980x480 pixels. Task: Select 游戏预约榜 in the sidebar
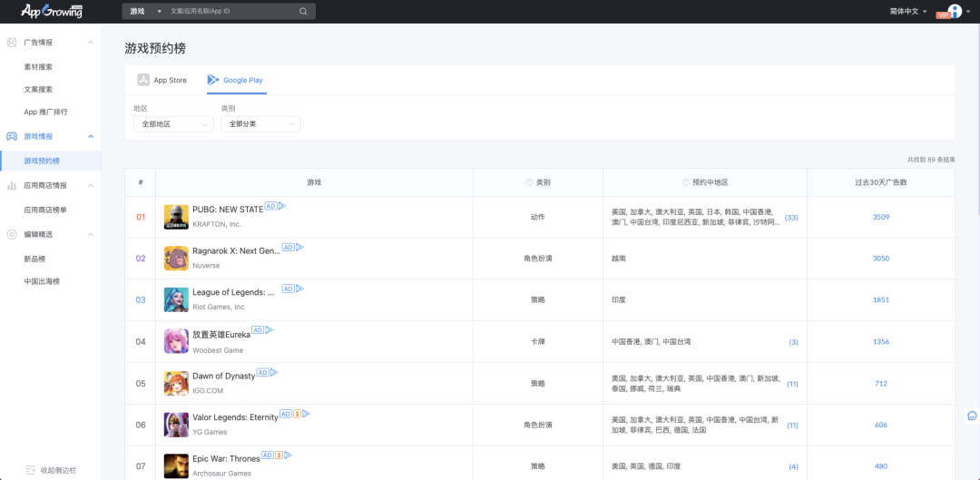pyautogui.click(x=51, y=161)
